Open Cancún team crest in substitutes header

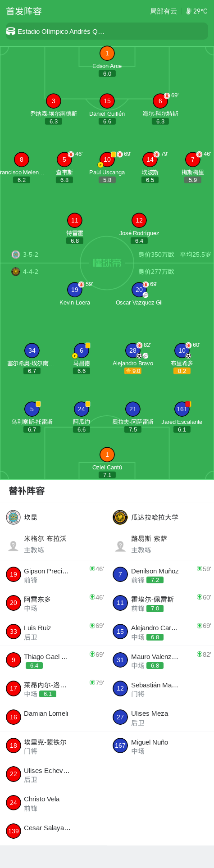click(14, 518)
